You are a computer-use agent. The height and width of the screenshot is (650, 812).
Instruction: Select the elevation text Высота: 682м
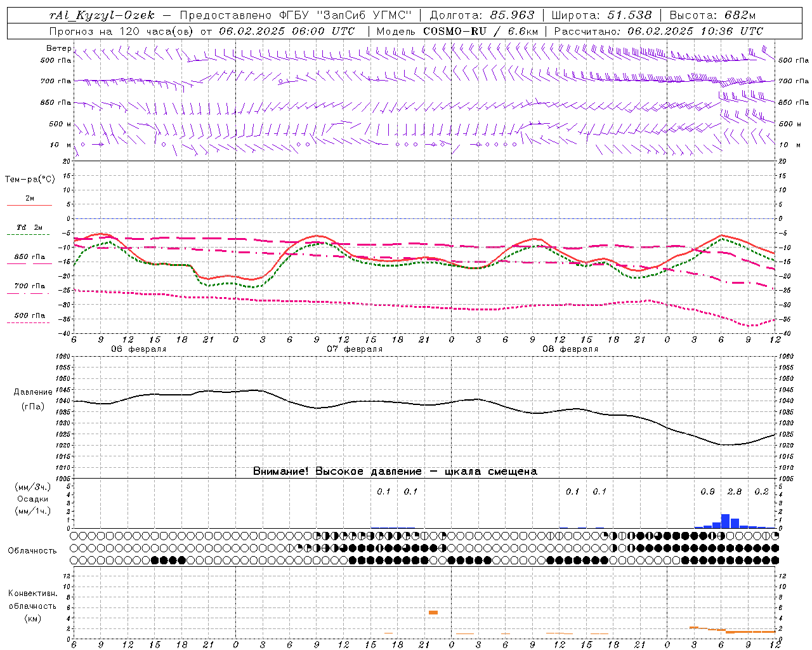[x=712, y=15]
